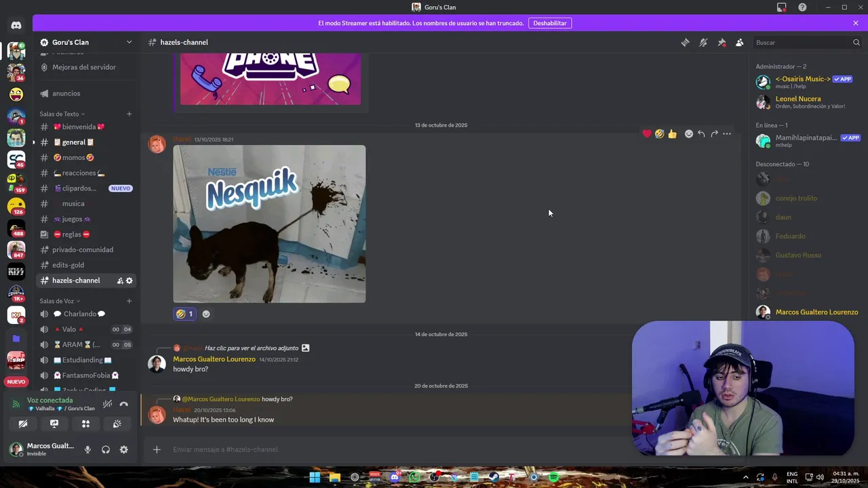Open Marcos Gualtero Lourenzo in member list
This screenshot has height=488, width=868.
(808, 312)
